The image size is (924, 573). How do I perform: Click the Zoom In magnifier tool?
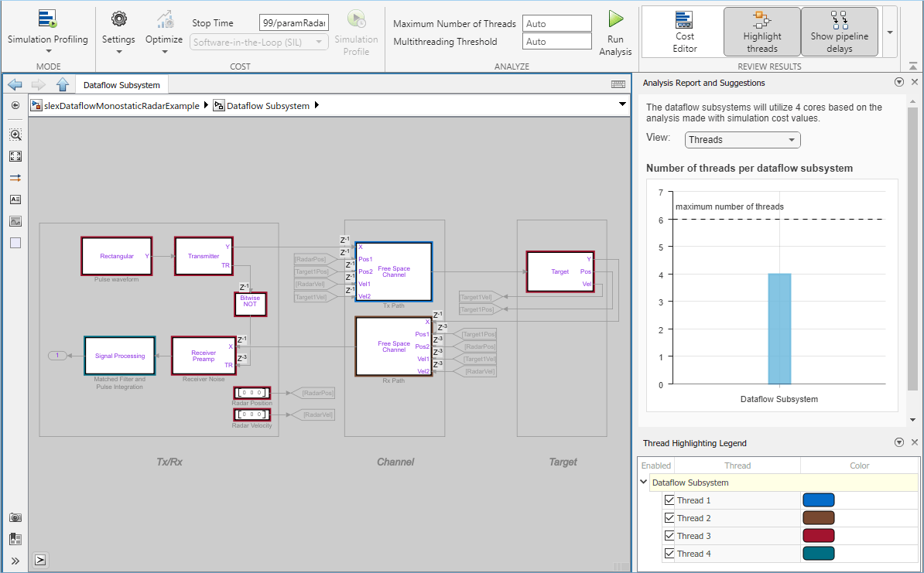pos(15,135)
